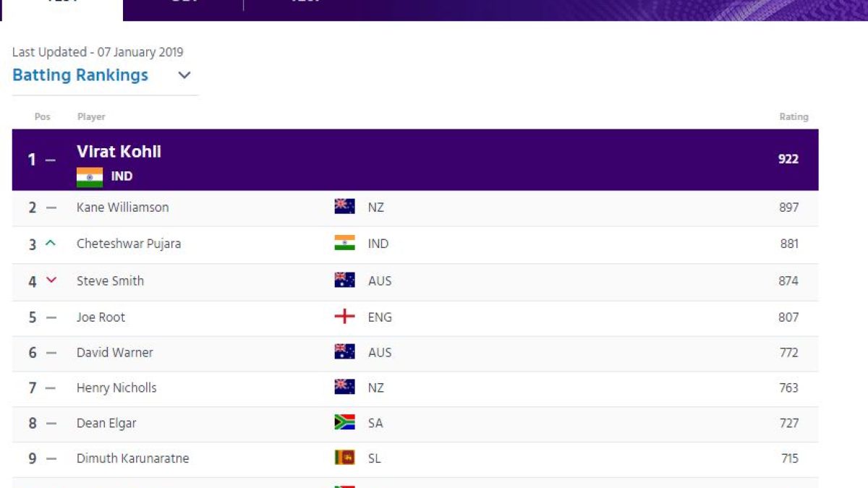Image resolution: width=868 pixels, height=488 pixels.
Task: Open Kane Williamson player link
Action: point(123,207)
